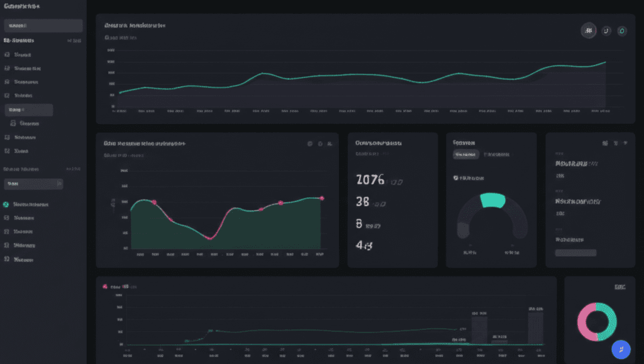Select the bottom sidebar navigation item
Image resolution: width=644 pixels, height=364 pixels.
(x=25, y=259)
